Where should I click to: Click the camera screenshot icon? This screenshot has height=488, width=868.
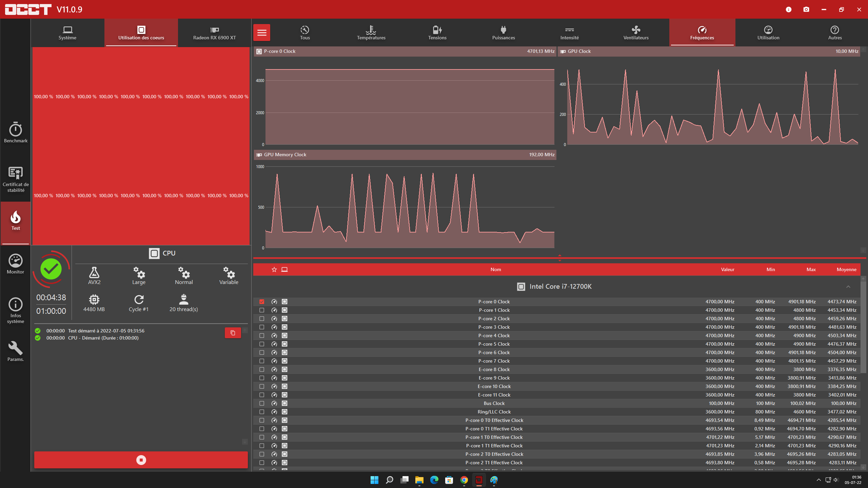pos(806,9)
